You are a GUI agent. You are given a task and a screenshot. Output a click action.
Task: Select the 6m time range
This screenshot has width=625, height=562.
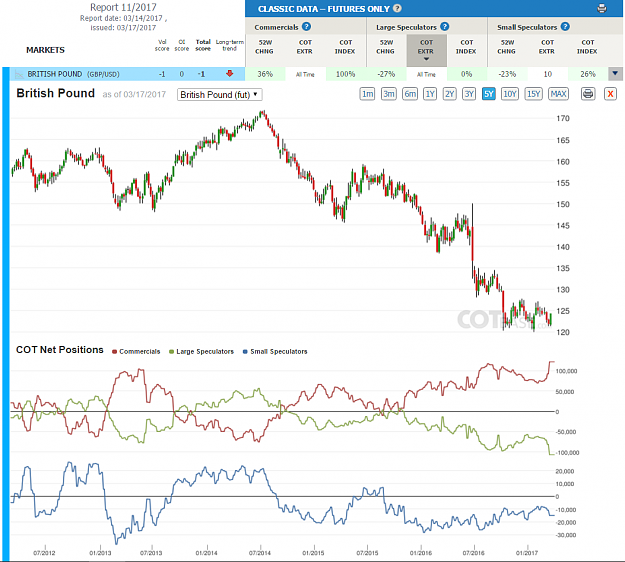pyautogui.click(x=410, y=94)
